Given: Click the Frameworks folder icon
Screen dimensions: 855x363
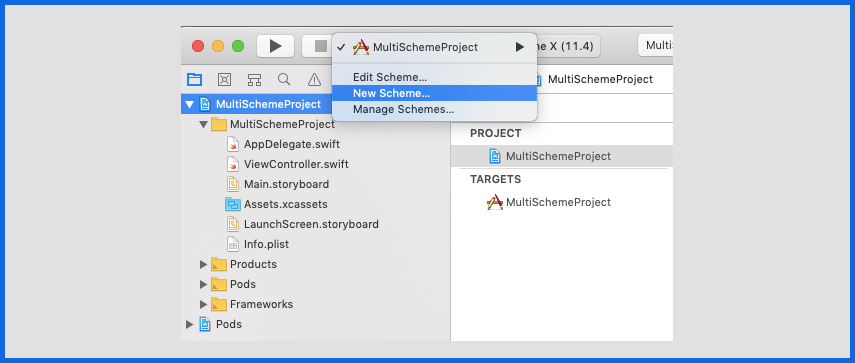Looking at the screenshot, I should pos(219,304).
